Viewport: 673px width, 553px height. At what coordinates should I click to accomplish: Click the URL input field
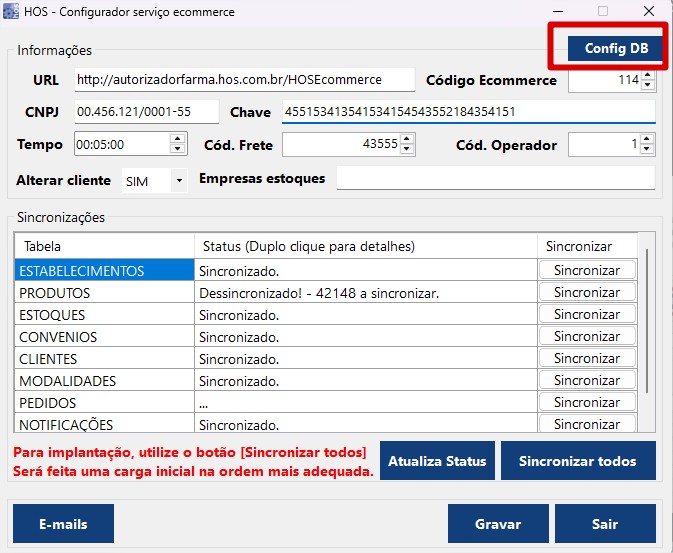click(243, 80)
